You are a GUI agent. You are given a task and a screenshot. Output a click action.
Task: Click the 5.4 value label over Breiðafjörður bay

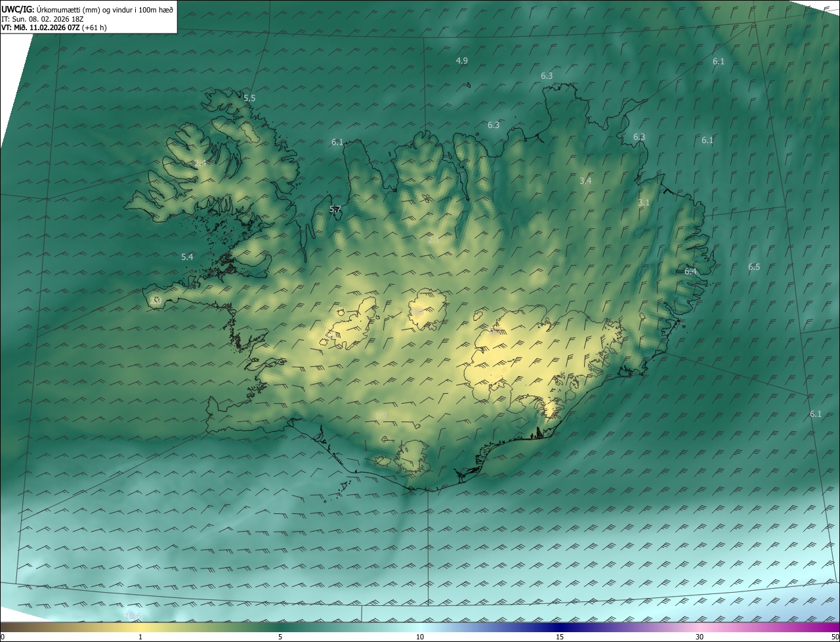pyautogui.click(x=187, y=257)
